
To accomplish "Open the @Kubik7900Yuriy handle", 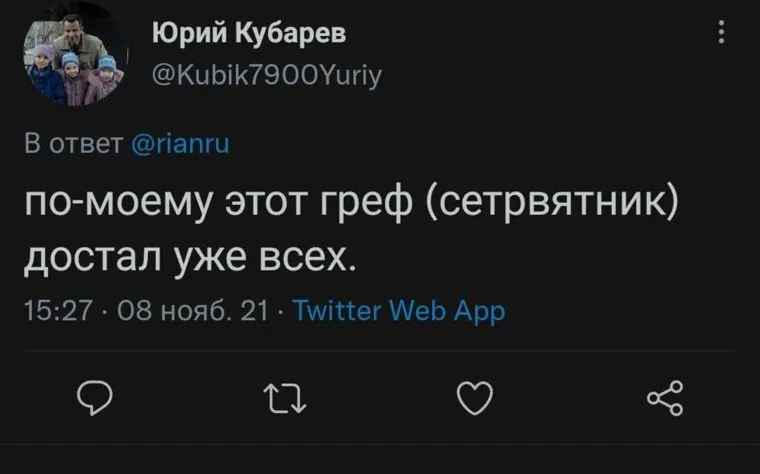I will click(x=266, y=73).
